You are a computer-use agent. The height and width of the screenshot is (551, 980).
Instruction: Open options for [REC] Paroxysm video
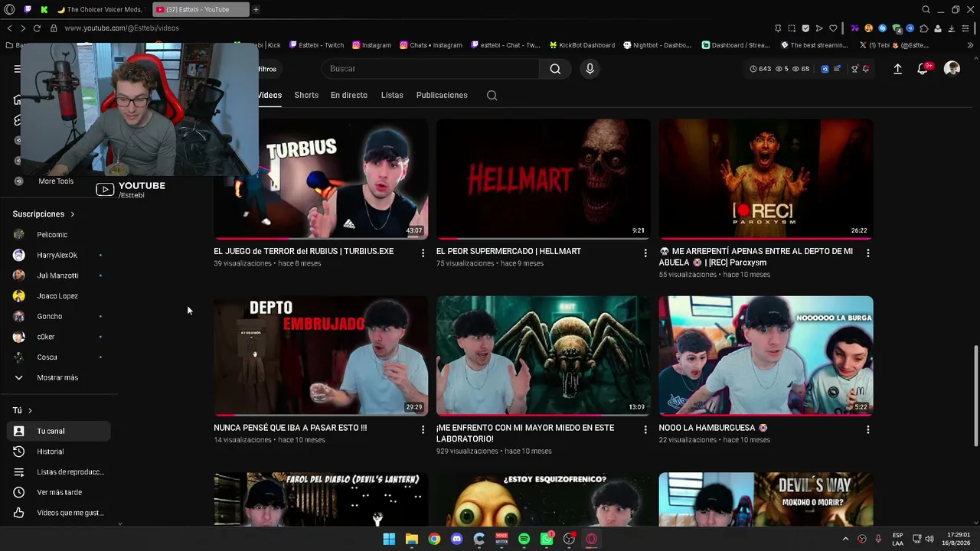click(x=867, y=253)
